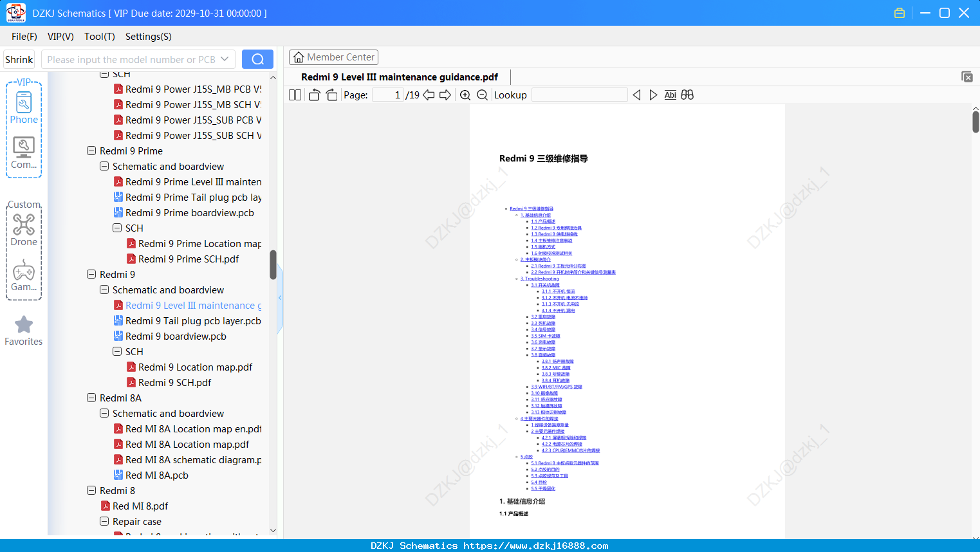980x552 pixels.
Task: Open Red MI 8A schematic diagram file
Action: [193, 459]
